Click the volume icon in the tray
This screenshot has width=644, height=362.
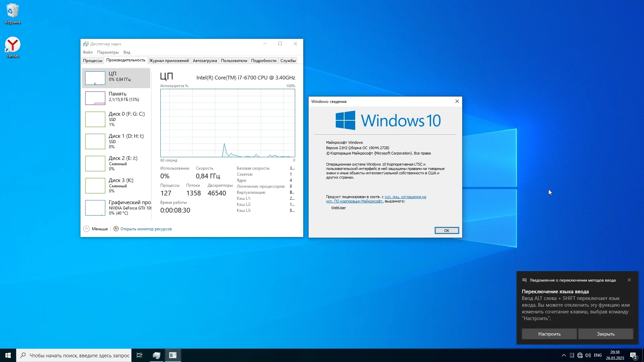[588, 355]
